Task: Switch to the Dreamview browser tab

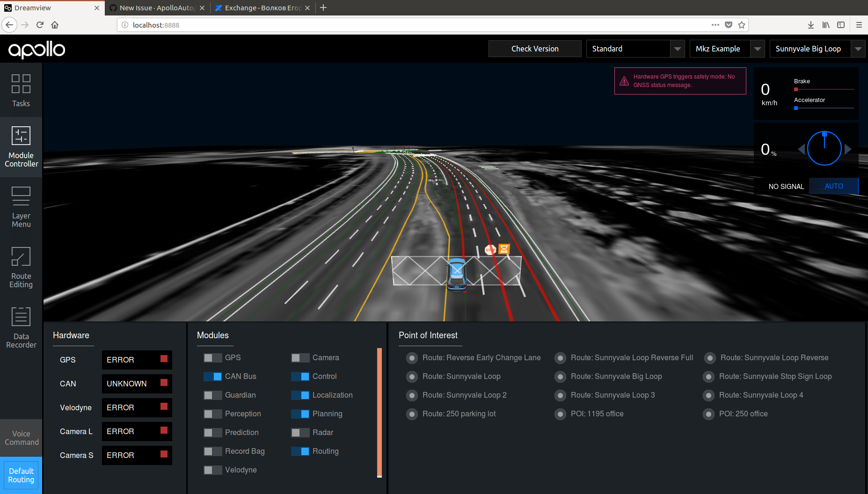Action: click(x=51, y=8)
